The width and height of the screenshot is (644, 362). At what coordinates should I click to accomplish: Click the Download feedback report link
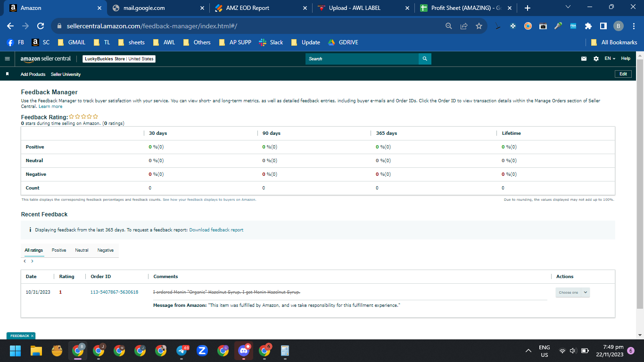click(x=216, y=230)
